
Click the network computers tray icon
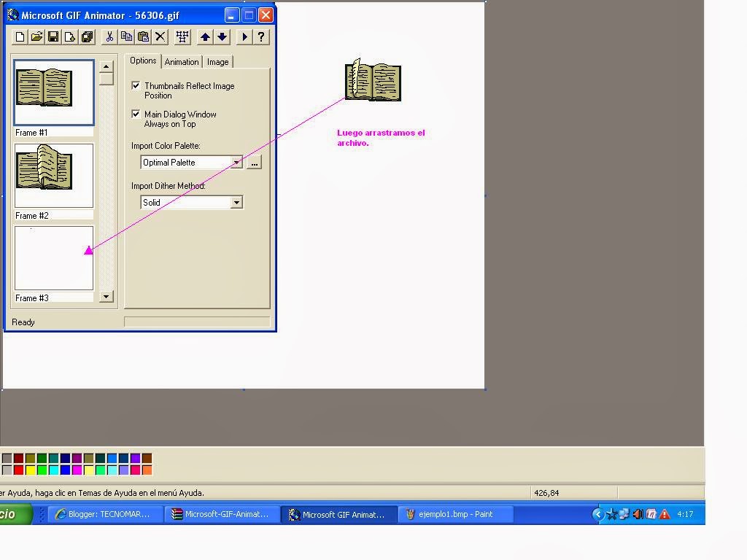tap(624, 514)
